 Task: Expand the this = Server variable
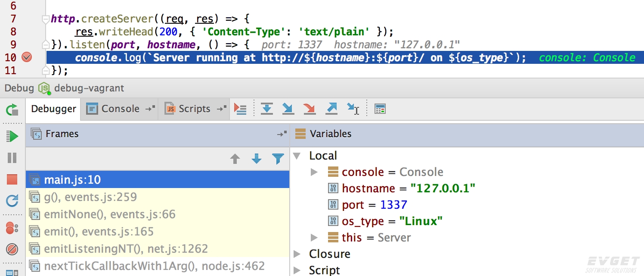coord(314,238)
